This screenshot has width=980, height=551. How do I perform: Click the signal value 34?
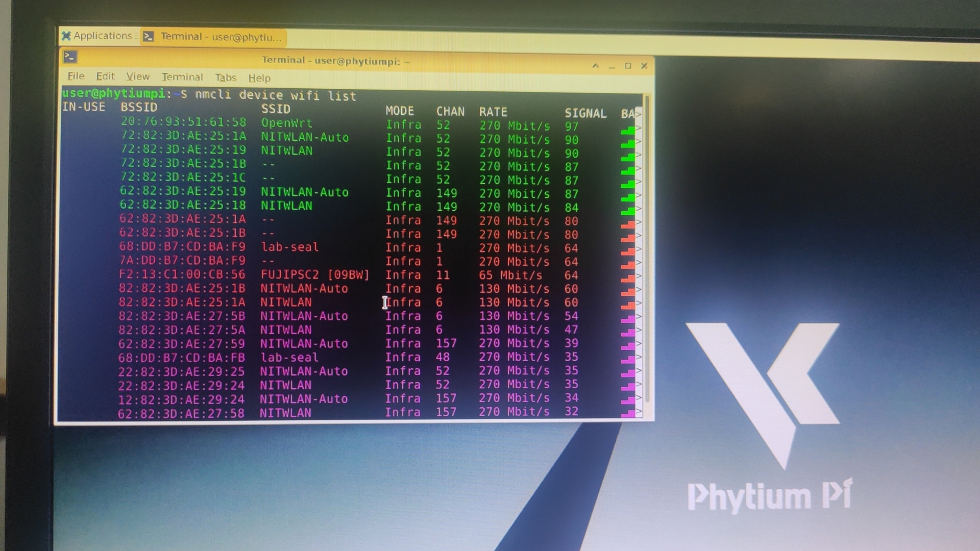tap(571, 397)
